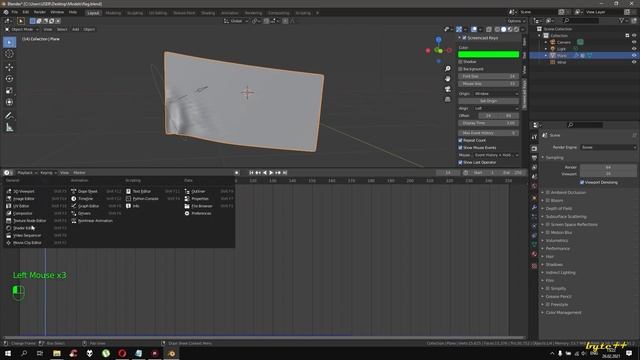Toggle the Screencast Keys checkbox

click(x=464, y=38)
